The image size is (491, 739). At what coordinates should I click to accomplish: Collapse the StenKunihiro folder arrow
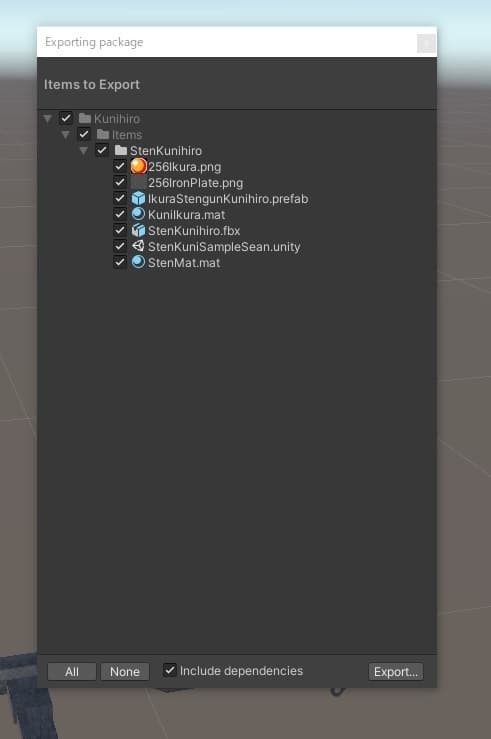pyautogui.click(x=83, y=151)
